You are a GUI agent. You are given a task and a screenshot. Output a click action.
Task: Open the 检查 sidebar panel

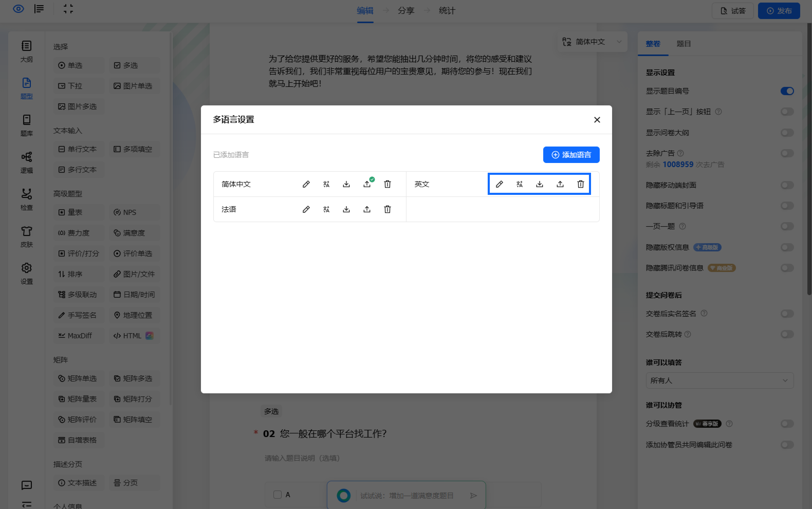pos(26,200)
